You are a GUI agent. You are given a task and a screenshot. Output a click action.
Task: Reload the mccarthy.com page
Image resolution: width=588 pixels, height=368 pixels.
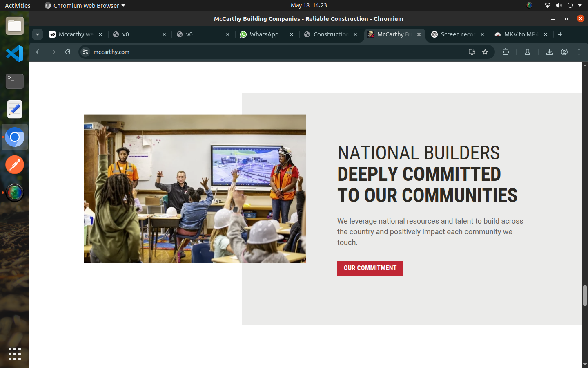[68, 52]
